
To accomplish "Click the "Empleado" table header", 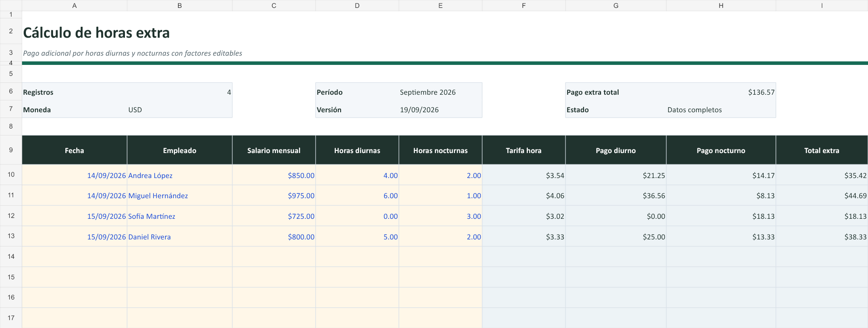I will tap(180, 150).
